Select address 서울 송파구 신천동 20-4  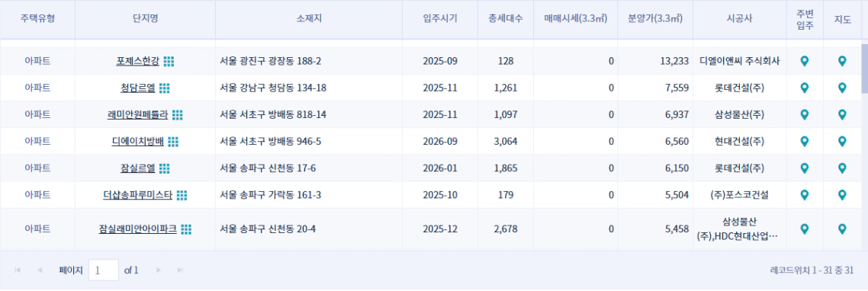(x=268, y=229)
